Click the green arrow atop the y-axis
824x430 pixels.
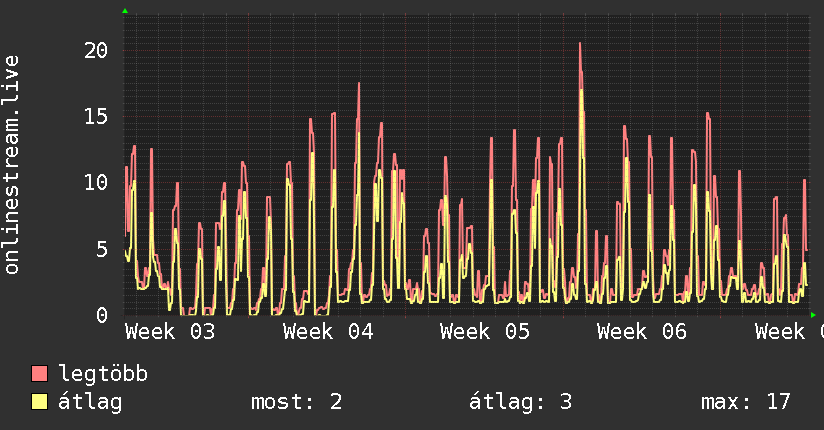[x=125, y=11]
